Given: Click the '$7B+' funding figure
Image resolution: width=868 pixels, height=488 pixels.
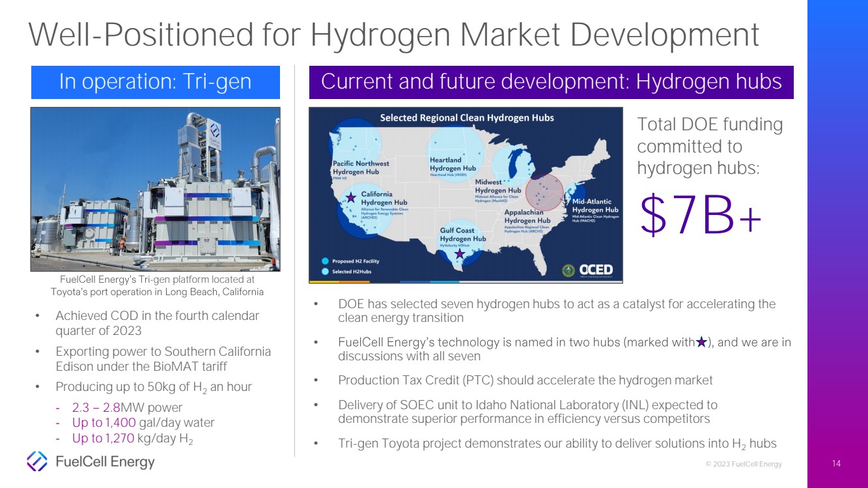Looking at the screenshot, I should pyautogui.click(x=701, y=216).
